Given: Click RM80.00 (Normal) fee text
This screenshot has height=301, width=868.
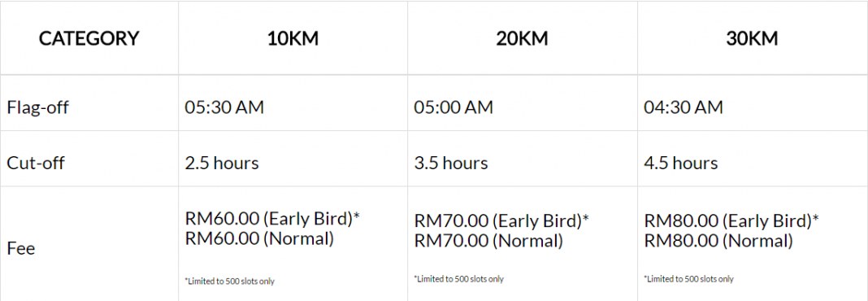Looking at the screenshot, I should coord(718,241).
